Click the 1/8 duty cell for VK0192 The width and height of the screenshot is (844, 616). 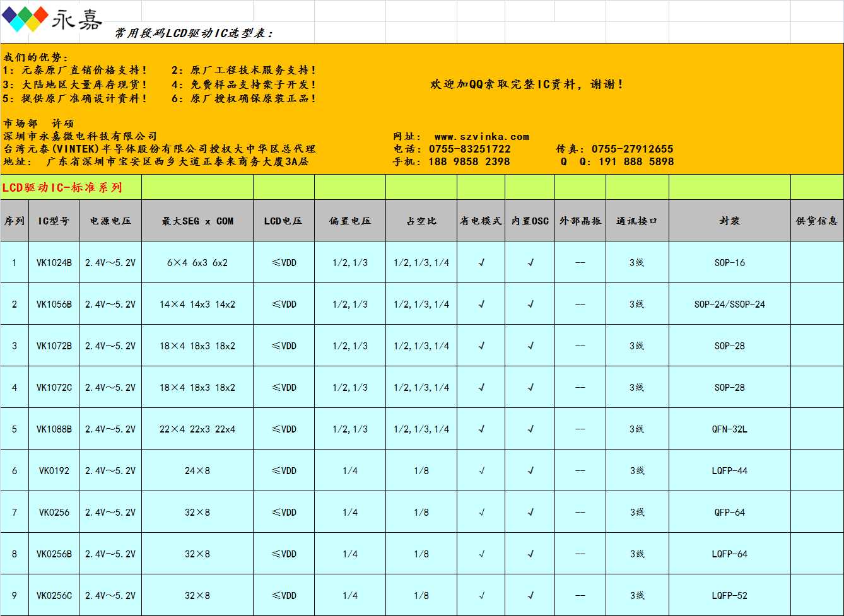pos(421,470)
